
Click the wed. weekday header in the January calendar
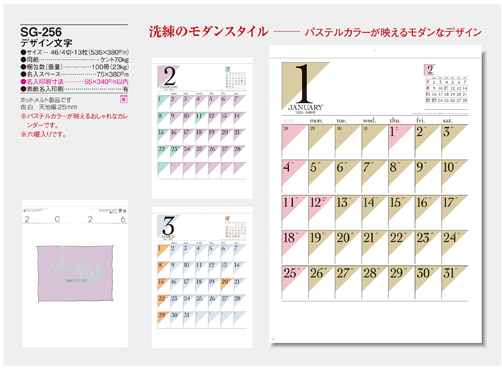tap(369, 120)
